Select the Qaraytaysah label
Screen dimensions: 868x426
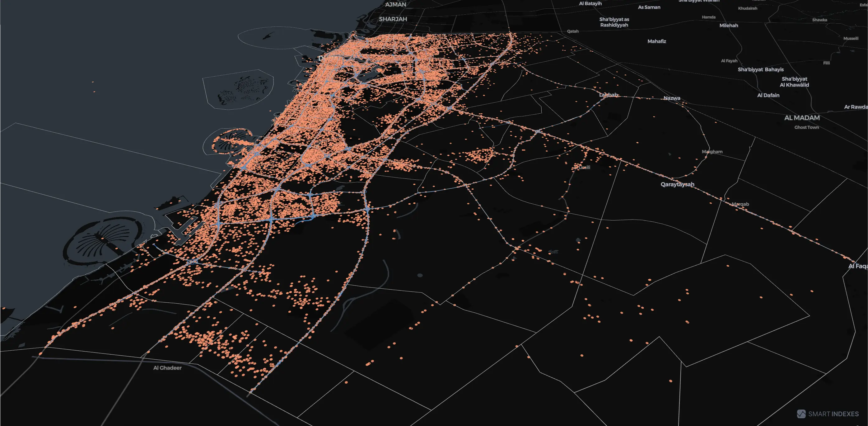[x=677, y=184]
